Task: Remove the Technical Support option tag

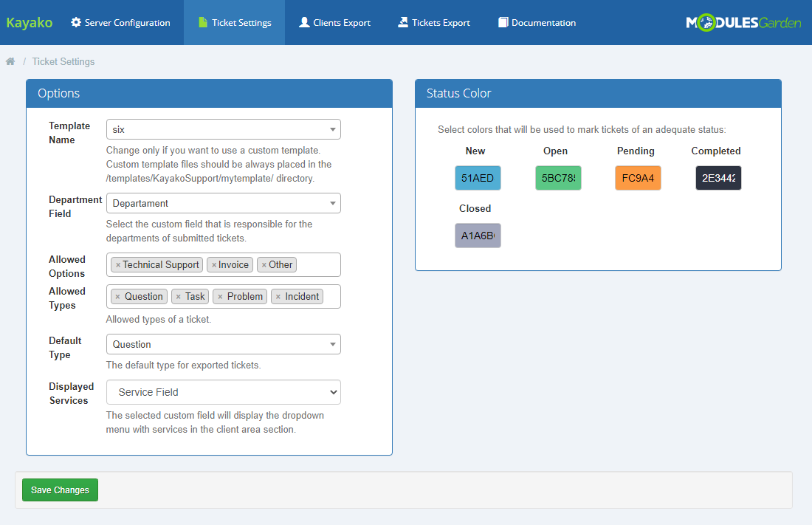Action: point(118,265)
